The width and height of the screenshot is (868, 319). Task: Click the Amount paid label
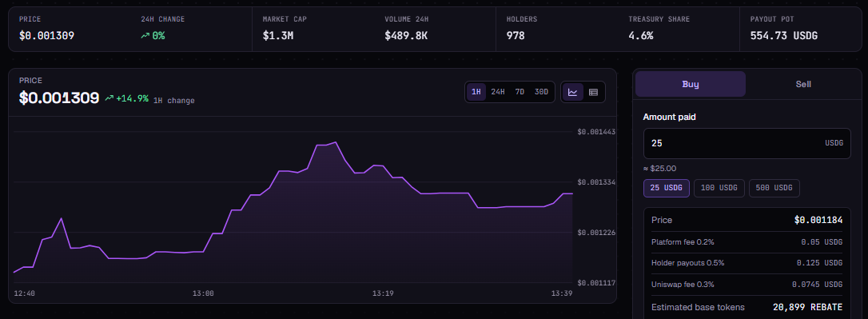tap(669, 118)
